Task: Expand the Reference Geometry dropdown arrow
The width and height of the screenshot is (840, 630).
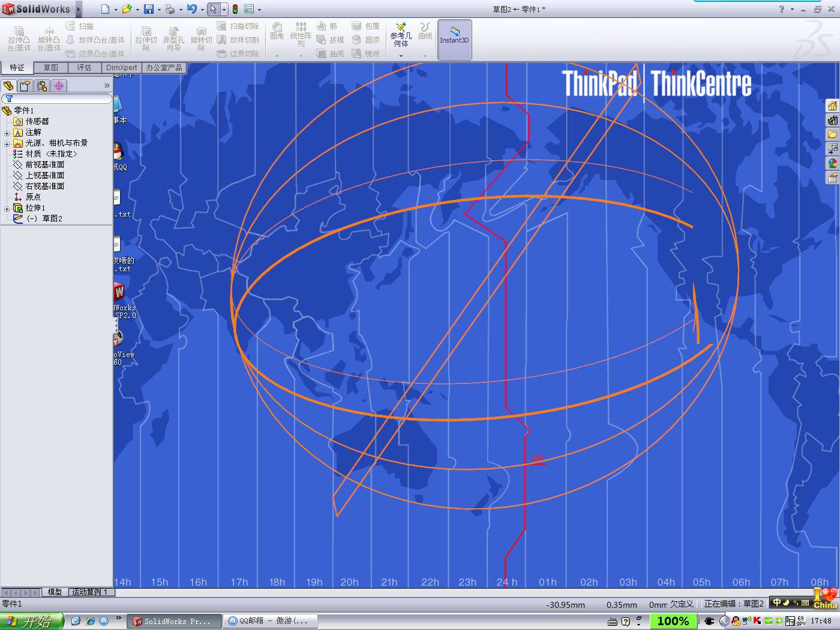Action: tap(401, 56)
